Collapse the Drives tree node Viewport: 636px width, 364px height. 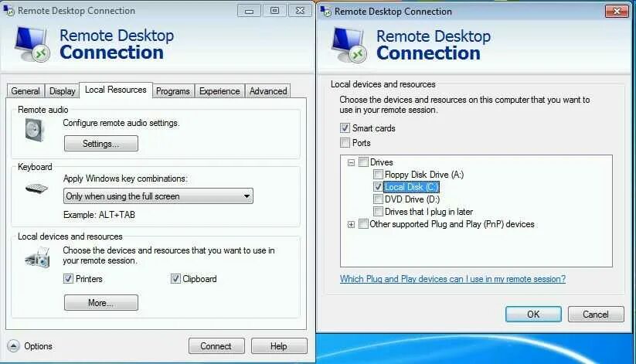[x=352, y=163]
